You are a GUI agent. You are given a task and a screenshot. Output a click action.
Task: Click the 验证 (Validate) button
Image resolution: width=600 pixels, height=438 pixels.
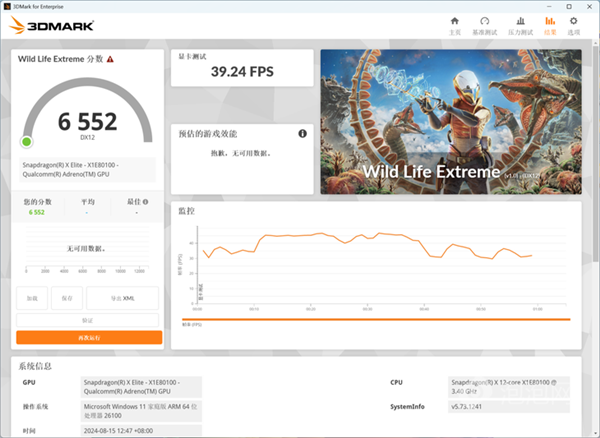click(x=88, y=320)
